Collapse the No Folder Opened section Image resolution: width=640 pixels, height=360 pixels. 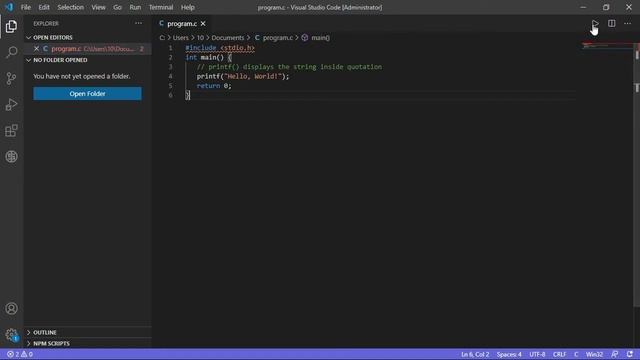60,60
